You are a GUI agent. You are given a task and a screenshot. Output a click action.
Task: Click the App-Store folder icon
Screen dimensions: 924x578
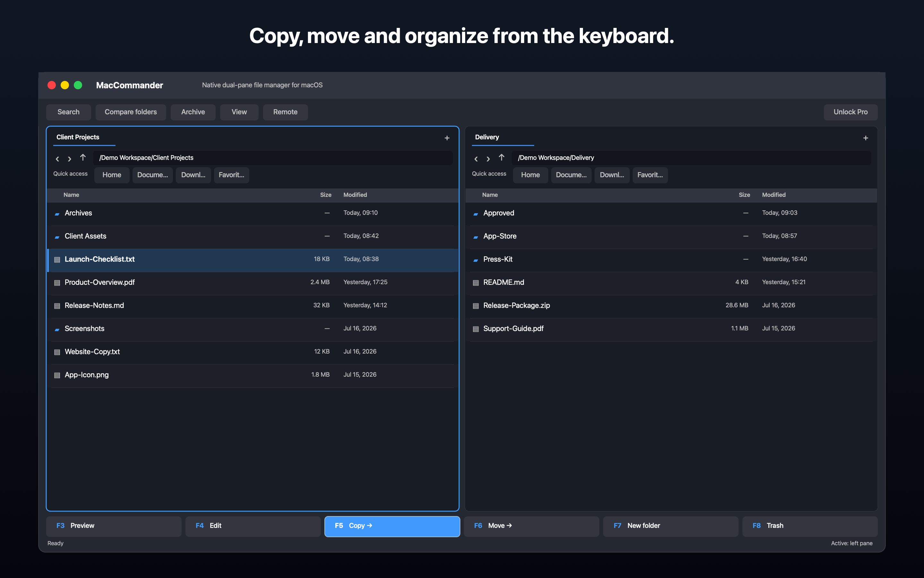(x=476, y=237)
